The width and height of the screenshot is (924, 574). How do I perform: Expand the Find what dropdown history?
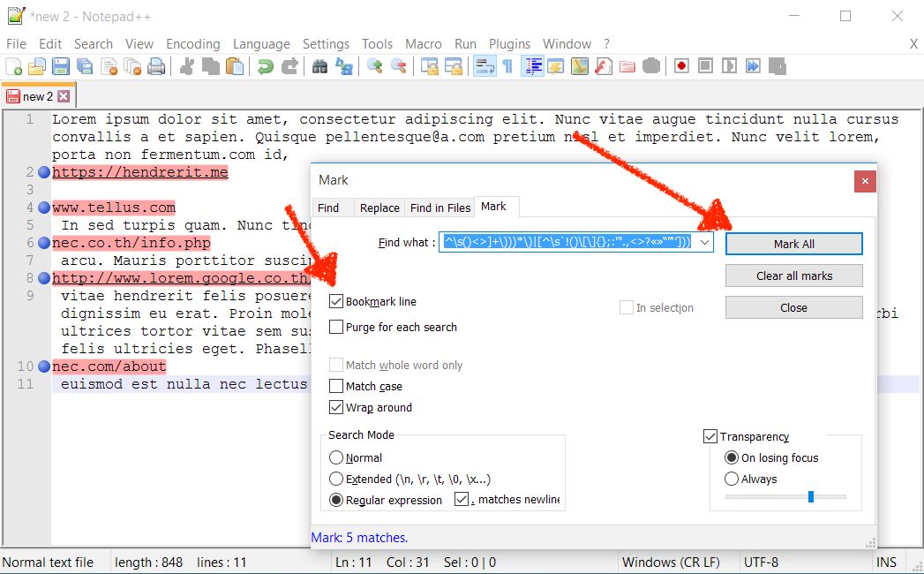coord(704,242)
